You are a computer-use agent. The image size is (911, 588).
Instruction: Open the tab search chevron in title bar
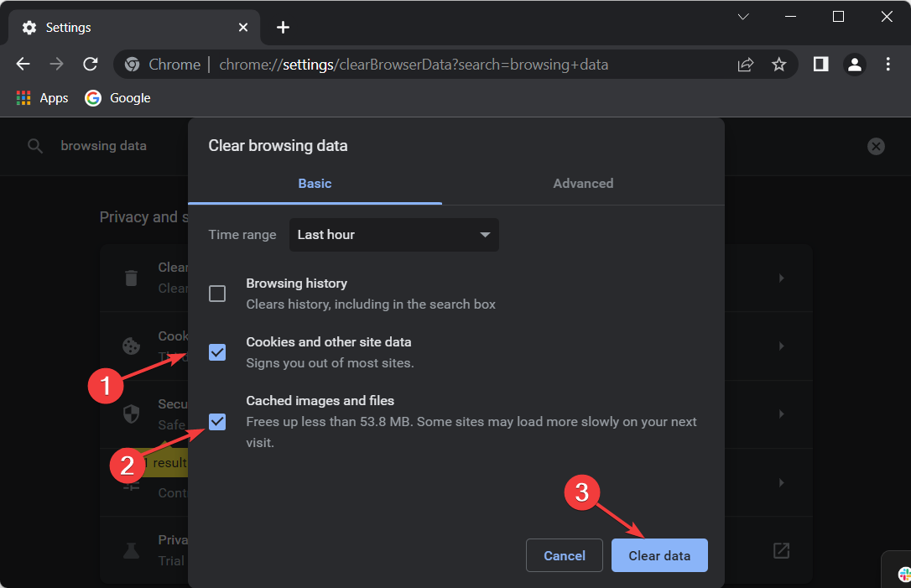[x=743, y=17]
